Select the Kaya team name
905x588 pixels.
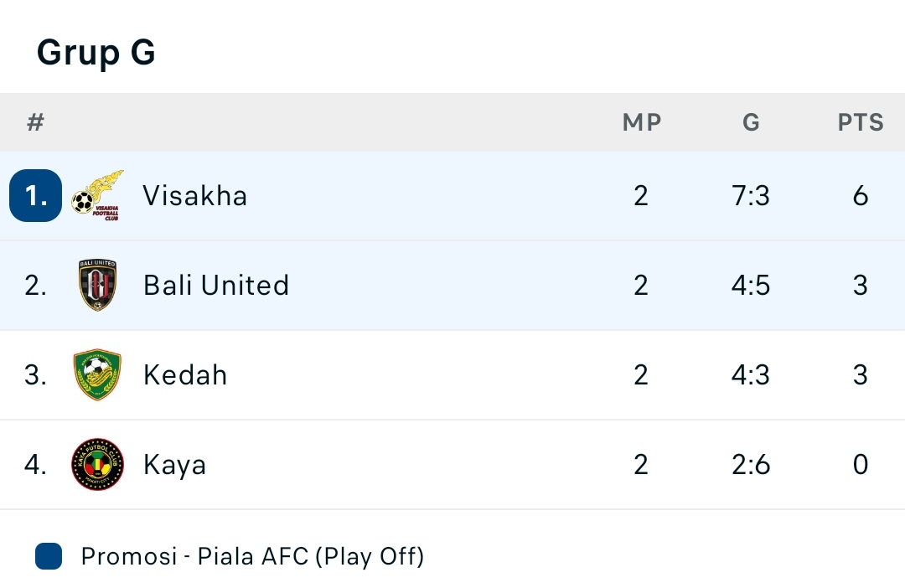click(x=174, y=465)
